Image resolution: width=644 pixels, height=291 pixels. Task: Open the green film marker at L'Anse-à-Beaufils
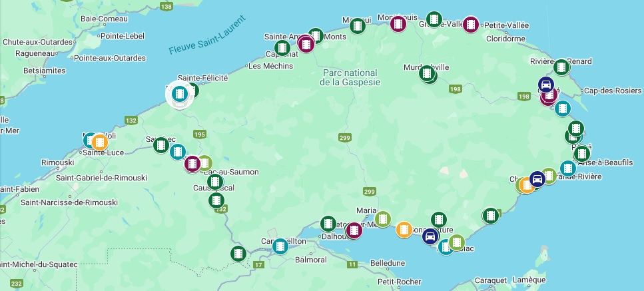coord(581,154)
